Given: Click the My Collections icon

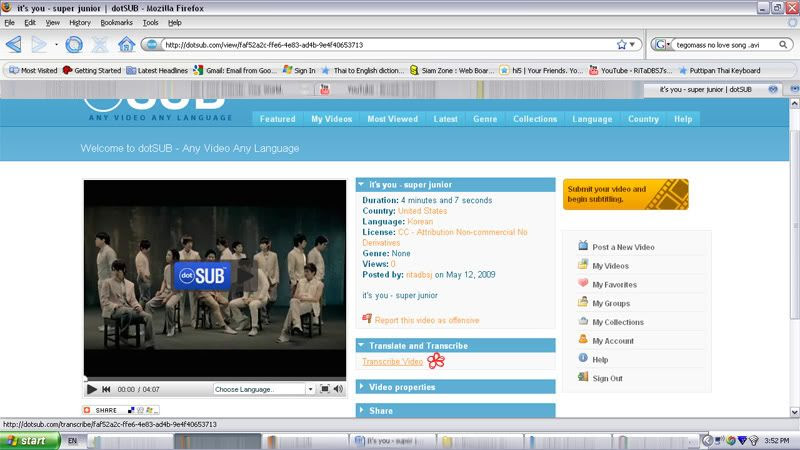Looking at the screenshot, I should (583, 321).
